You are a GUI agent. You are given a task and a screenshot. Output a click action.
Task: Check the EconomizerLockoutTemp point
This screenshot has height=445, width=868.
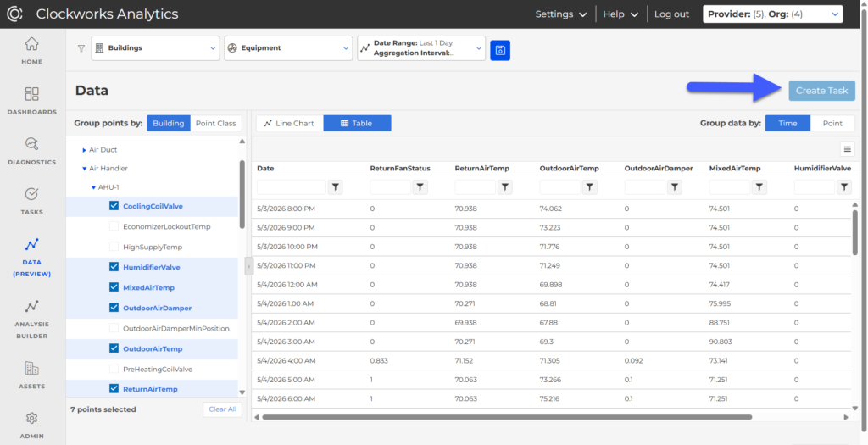coord(114,226)
